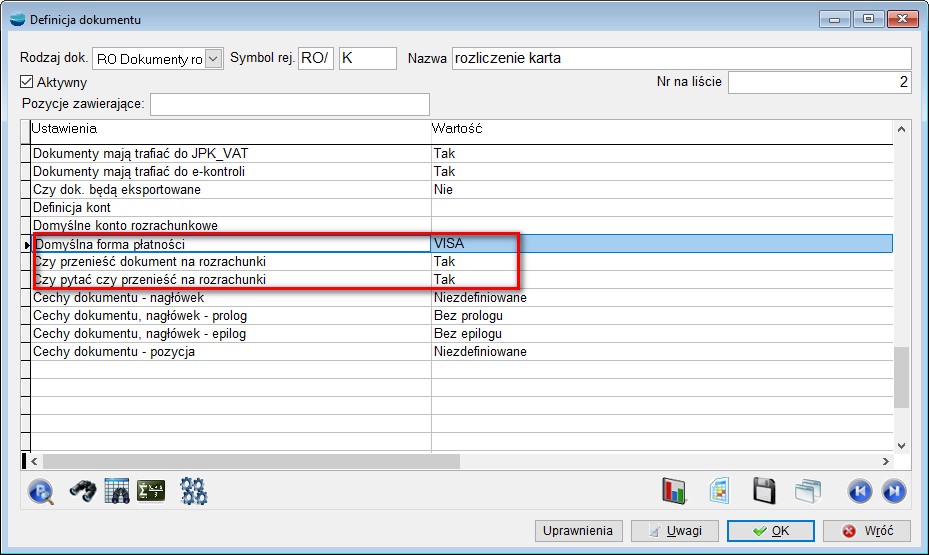Toggle the Aktywny checkbox
Screen dimensions: 929x555
(x=27, y=82)
